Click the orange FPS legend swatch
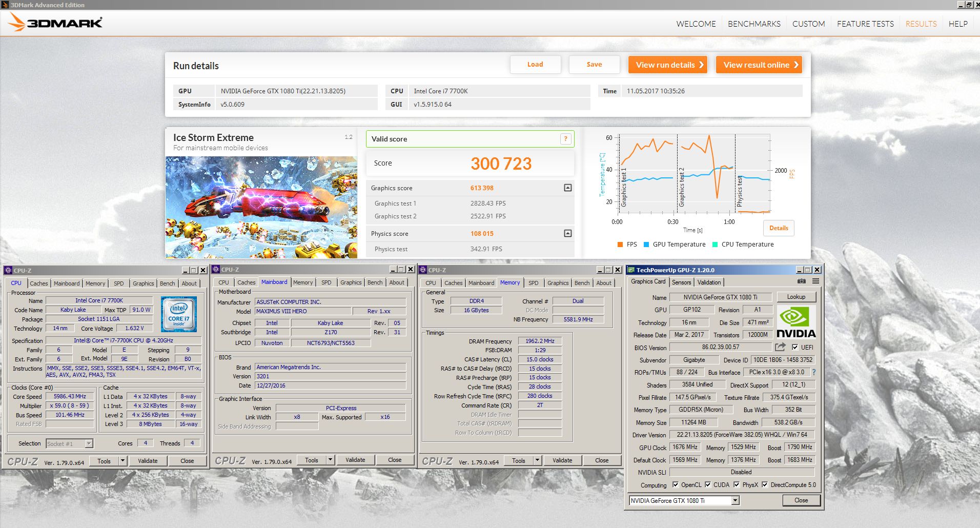This screenshot has height=528, width=980. click(620, 245)
